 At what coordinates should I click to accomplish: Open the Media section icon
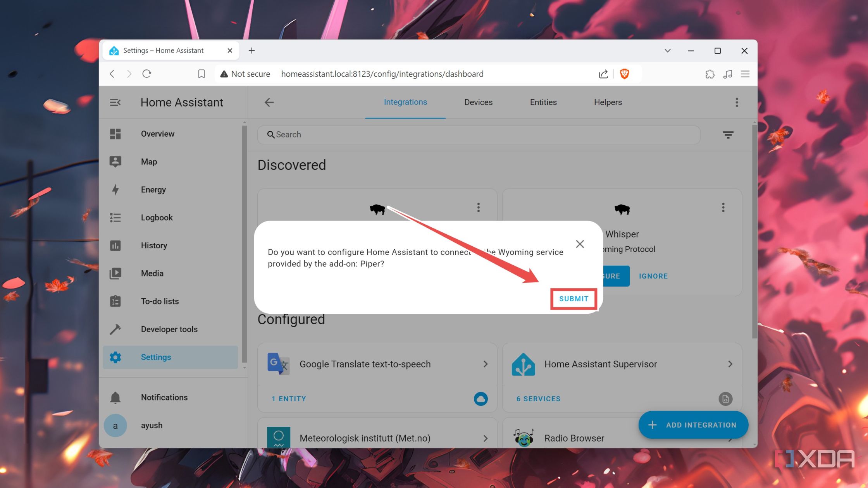coord(115,273)
